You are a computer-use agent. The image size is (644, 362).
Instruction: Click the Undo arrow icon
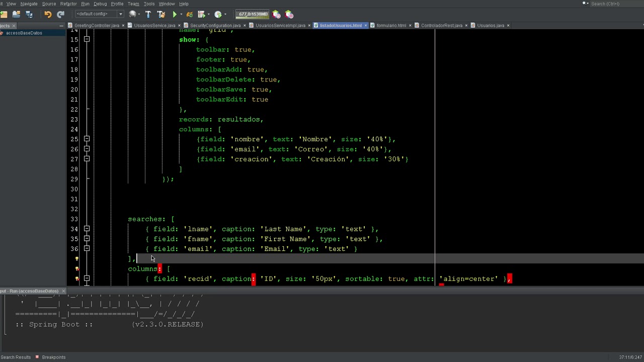coord(48,15)
